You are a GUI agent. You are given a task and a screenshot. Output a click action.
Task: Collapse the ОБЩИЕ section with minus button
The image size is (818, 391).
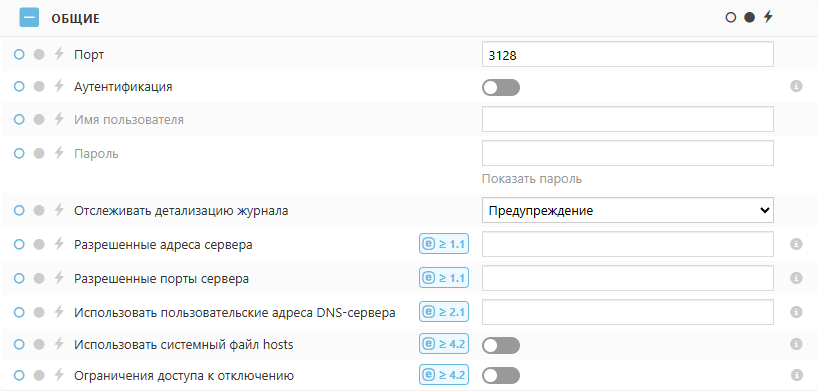point(29,18)
